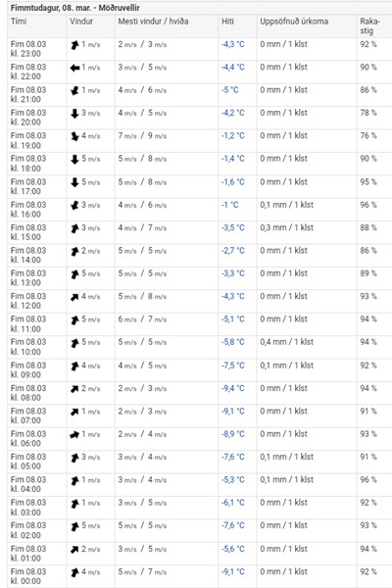Image resolution: width=392 pixels, height=588 pixels.
Task: Click the wind direction arrow at 19:00
Action: point(74,136)
